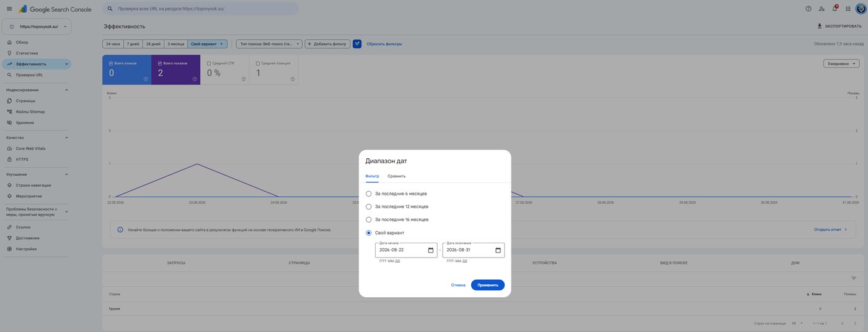This screenshot has height=332, width=868.
Task: Click help icon on Всего кликов card
Action: (x=146, y=79)
